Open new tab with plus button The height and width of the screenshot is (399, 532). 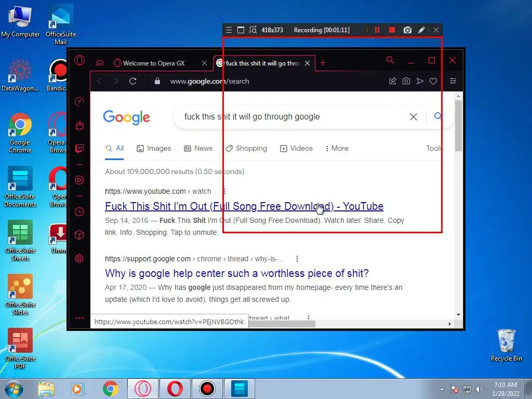[x=323, y=63]
